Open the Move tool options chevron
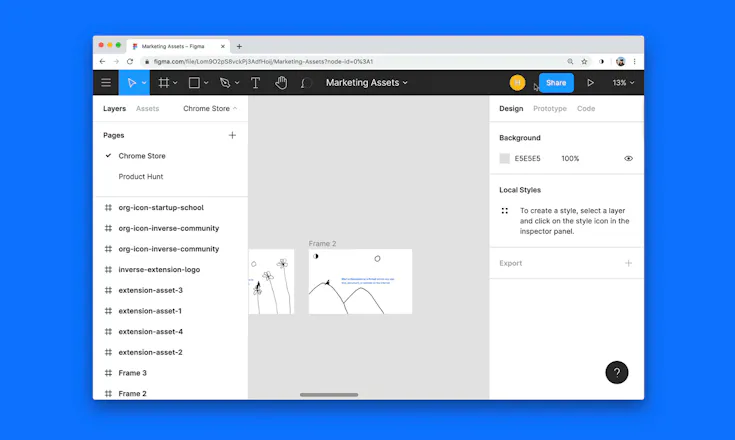This screenshot has height=440, width=735. coord(144,83)
